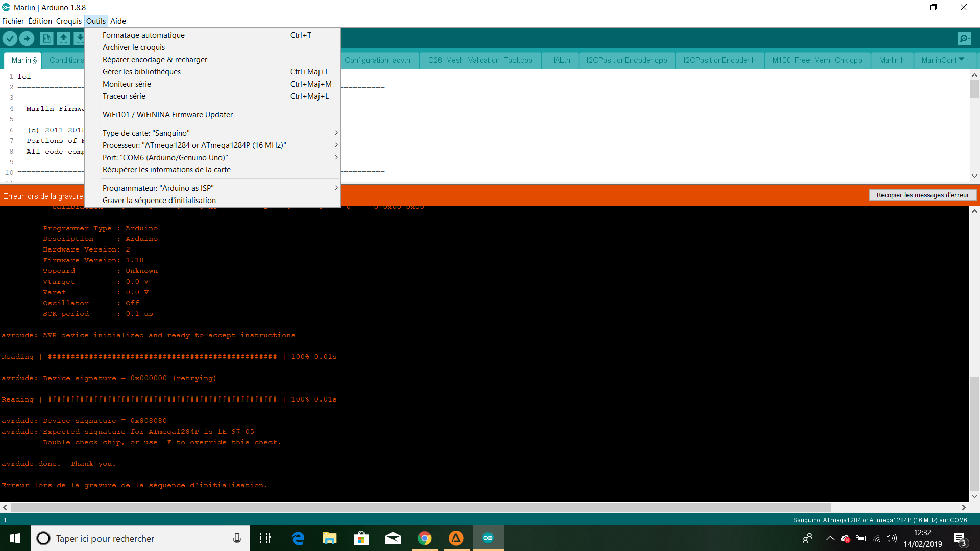The image size is (980, 551).
Task: Click Graver la séquence d'initialisation
Action: point(212,201)
